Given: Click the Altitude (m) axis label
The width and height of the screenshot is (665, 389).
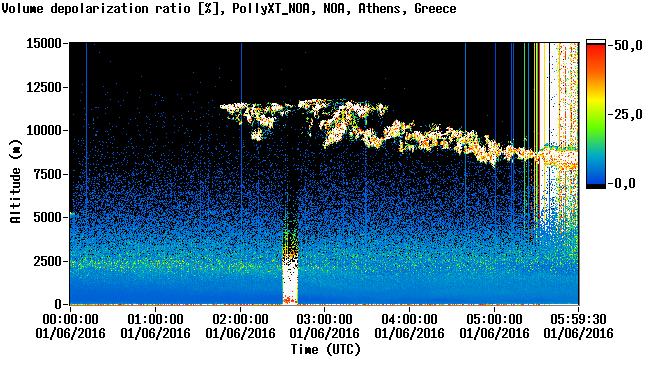Looking at the screenshot, I should (x=15, y=181).
